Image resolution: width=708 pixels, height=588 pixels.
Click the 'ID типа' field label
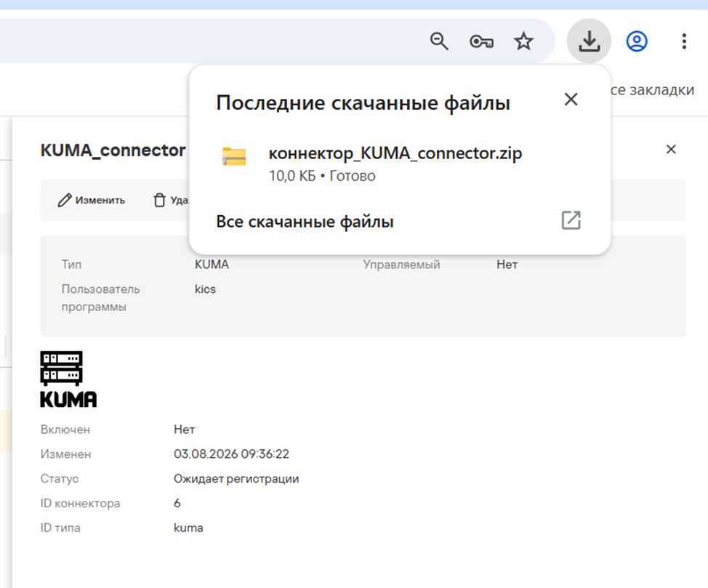60,528
